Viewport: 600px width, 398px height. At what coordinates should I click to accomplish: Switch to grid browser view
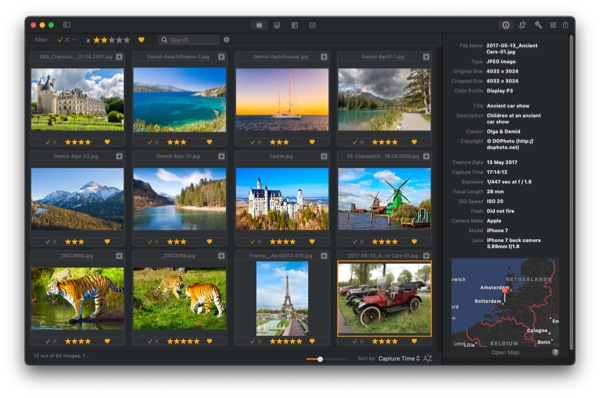click(x=259, y=25)
